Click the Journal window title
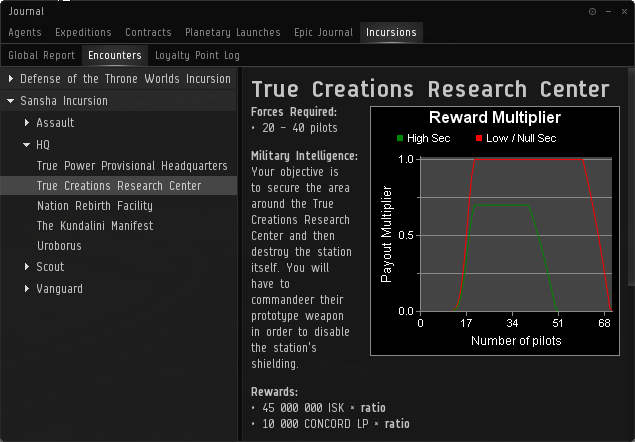 pos(26,11)
